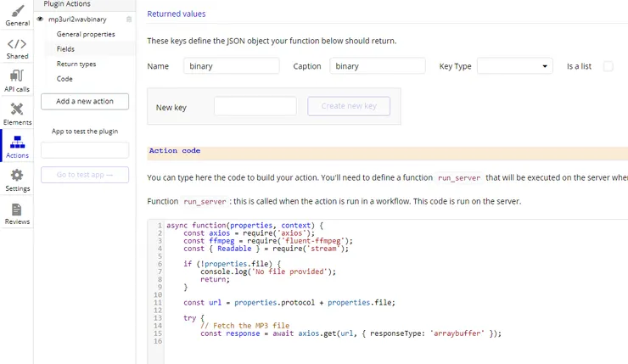Click Add a new action button
Screen dimensions: 628x364
(x=85, y=101)
